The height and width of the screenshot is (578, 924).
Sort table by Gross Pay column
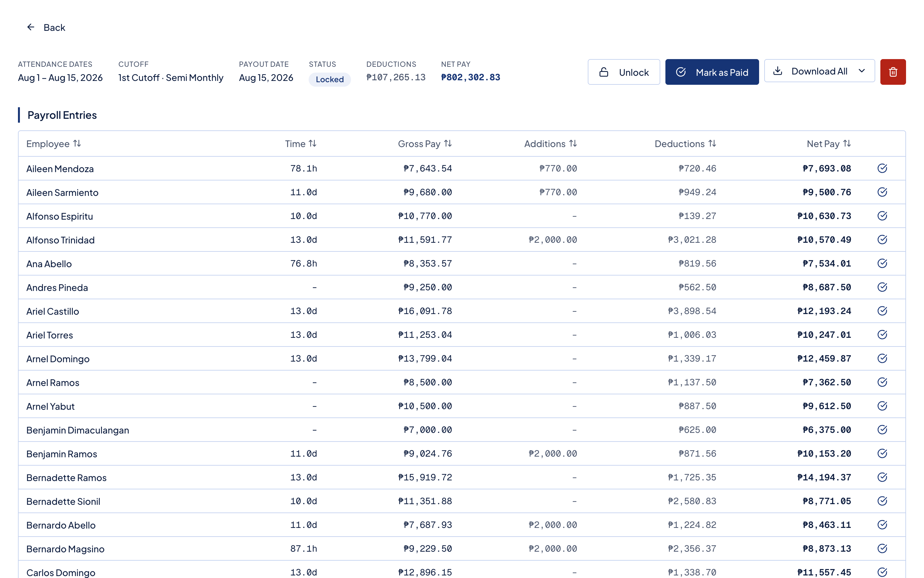point(425,144)
